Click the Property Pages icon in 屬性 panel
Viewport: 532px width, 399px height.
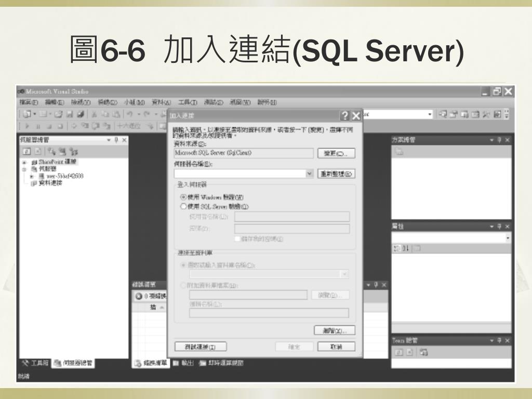[x=417, y=248]
